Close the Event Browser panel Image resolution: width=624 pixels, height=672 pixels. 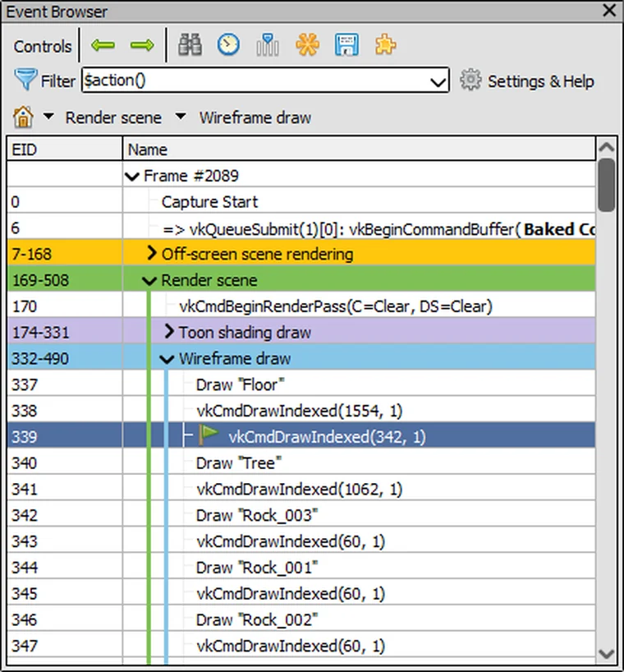(609, 11)
